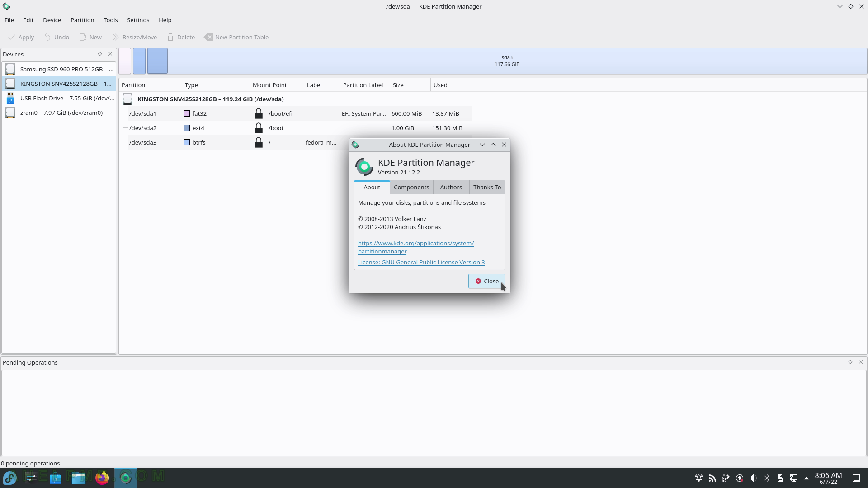
Task: Select the KINGSTON SNV425S2128GB device
Action: click(x=59, y=84)
